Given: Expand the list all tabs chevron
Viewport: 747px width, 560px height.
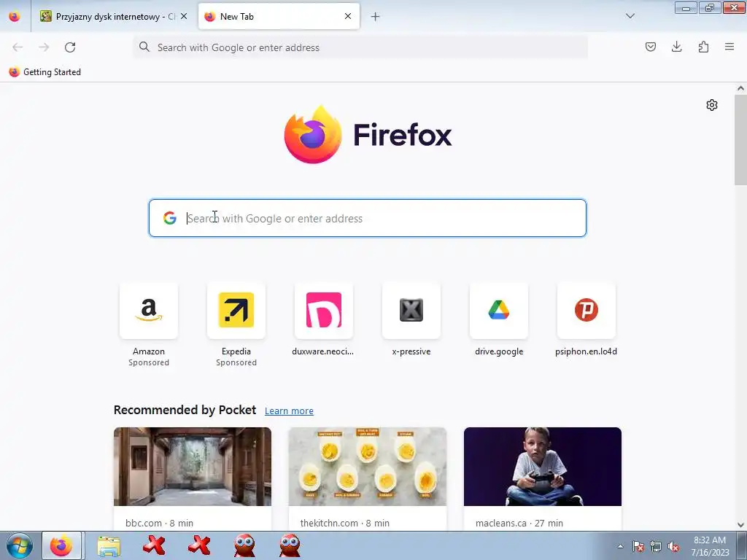Looking at the screenshot, I should pyautogui.click(x=630, y=16).
